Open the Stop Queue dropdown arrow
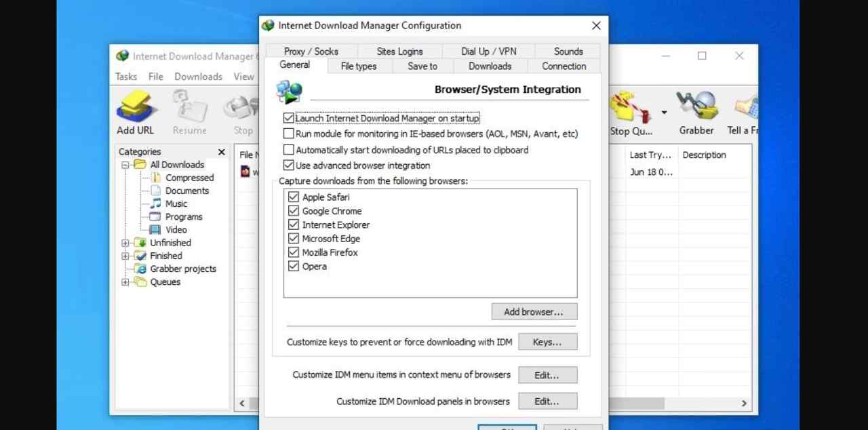Image resolution: width=868 pixels, height=430 pixels. coord(664,113)
